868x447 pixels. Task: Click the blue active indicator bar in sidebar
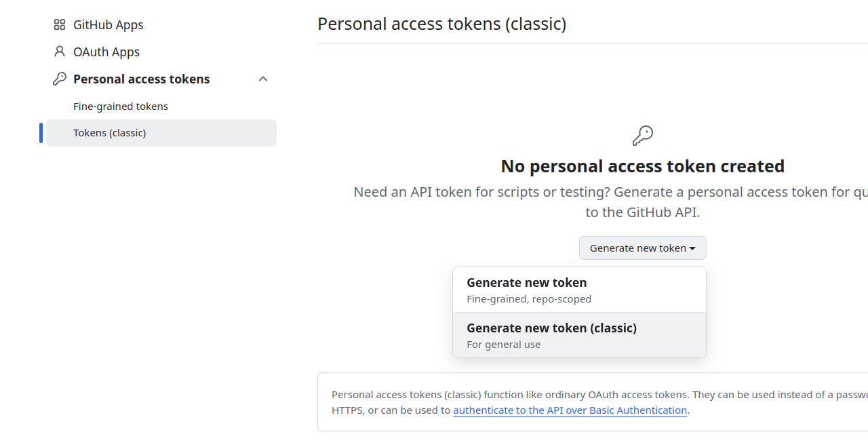pos(41,133)
